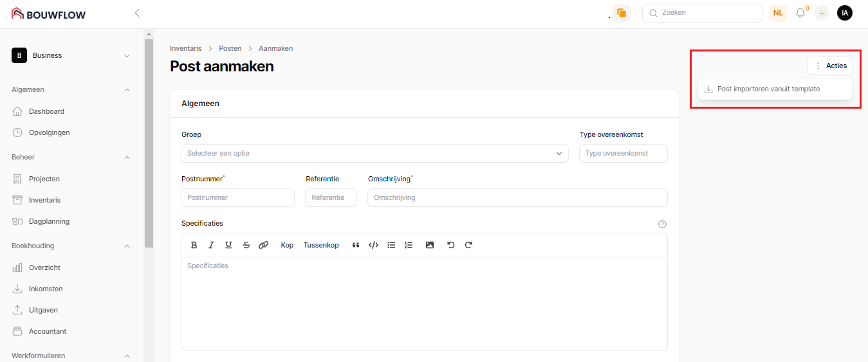
Task: Start a bulleted list in the editor
Action: (391, 245)
